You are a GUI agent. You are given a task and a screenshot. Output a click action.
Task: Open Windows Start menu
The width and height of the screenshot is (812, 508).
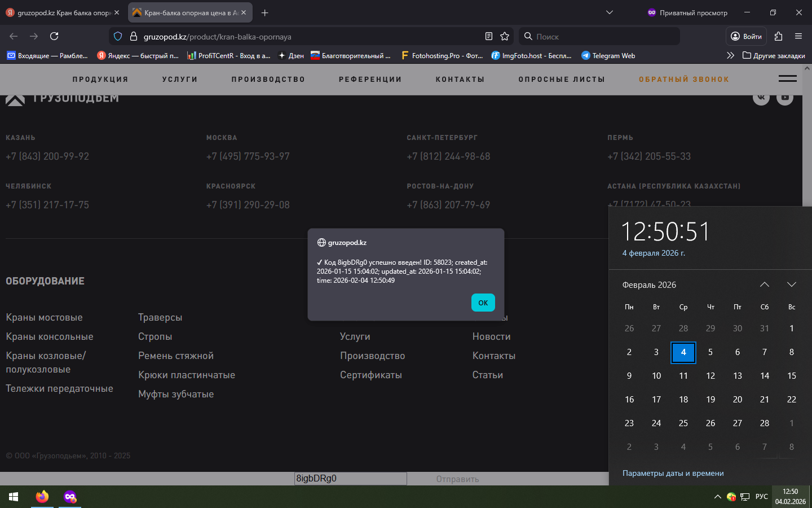pos(14,497)
